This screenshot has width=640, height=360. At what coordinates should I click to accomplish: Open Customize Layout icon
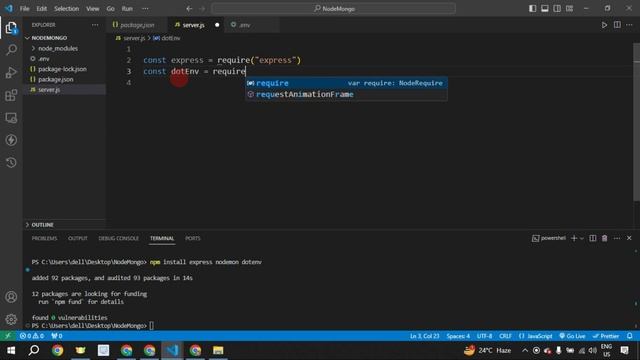point(569,9)
